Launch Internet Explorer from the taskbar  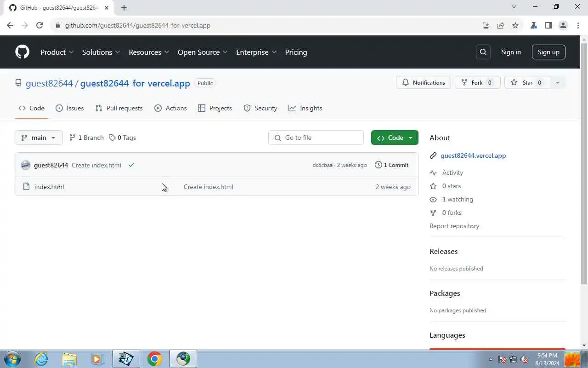point(41,359)
